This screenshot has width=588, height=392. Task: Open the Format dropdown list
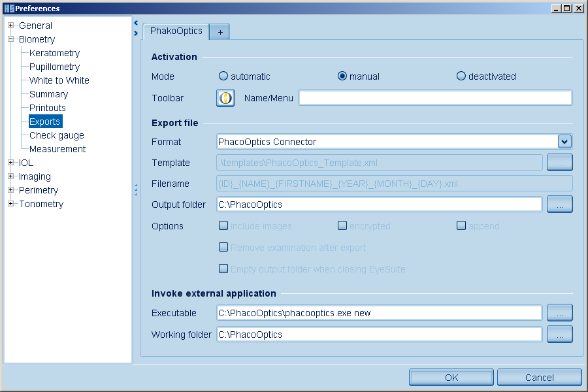point(564,142)
